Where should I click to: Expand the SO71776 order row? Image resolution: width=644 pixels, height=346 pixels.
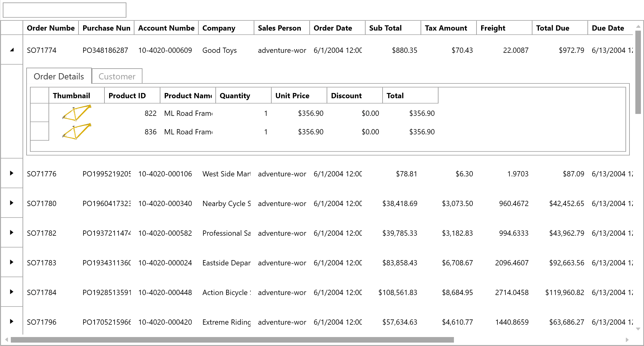(12, 174)
